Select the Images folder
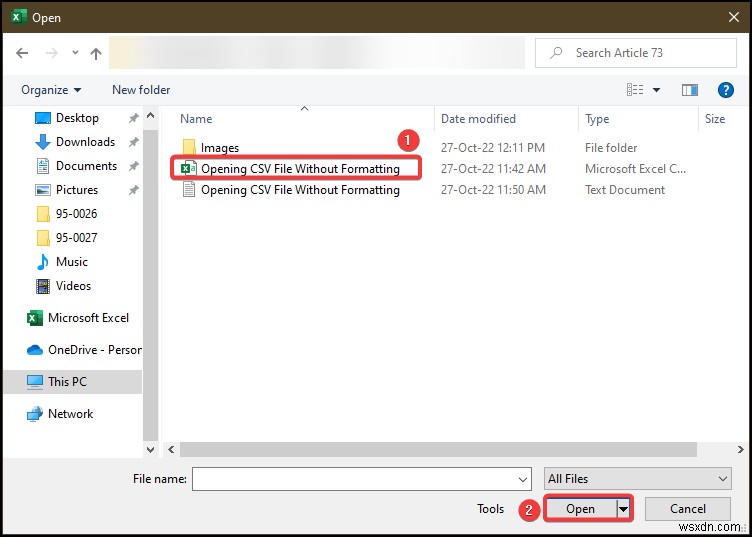Screen dimensions: 752x537 (220, 148)
